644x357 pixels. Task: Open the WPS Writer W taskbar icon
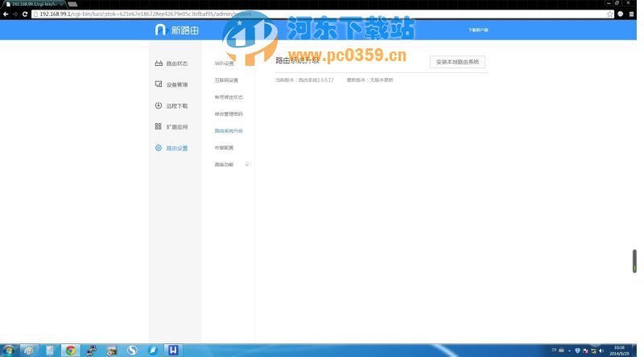click(x=173, y=351)
